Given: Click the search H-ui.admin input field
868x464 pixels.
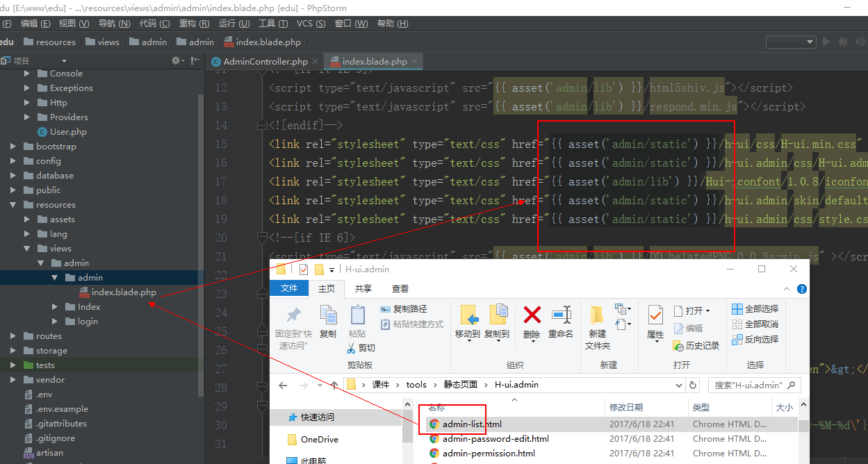Looking at the screenshot, I should click(748, 385).
